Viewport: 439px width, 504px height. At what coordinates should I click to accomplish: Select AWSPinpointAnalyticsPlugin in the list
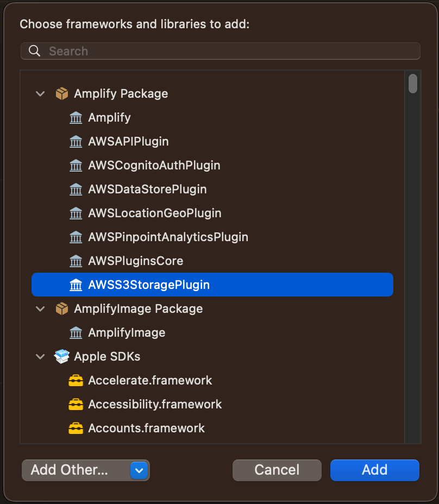212,237
